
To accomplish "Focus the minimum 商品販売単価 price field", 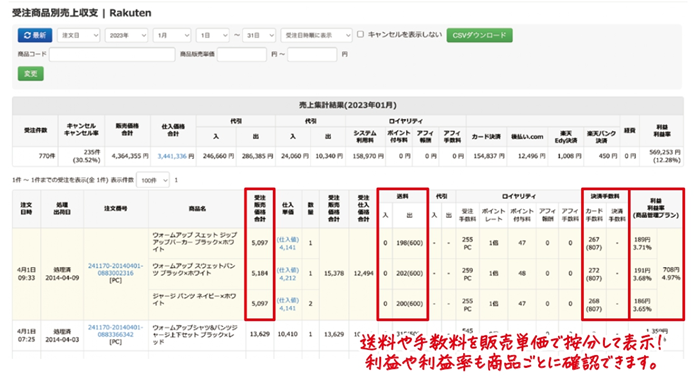I will (242, 54).
